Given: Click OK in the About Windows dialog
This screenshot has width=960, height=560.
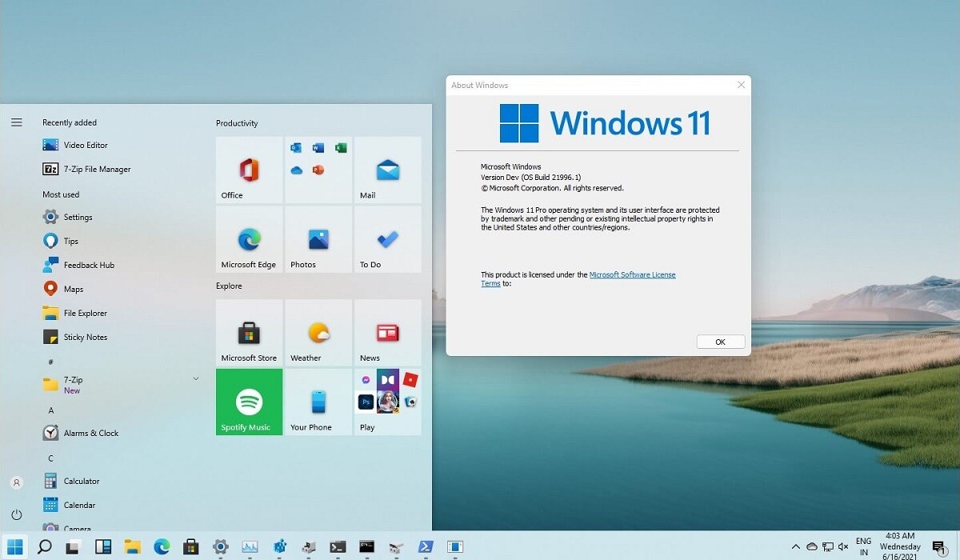Looking at the screenshot, I should (720, 342).
